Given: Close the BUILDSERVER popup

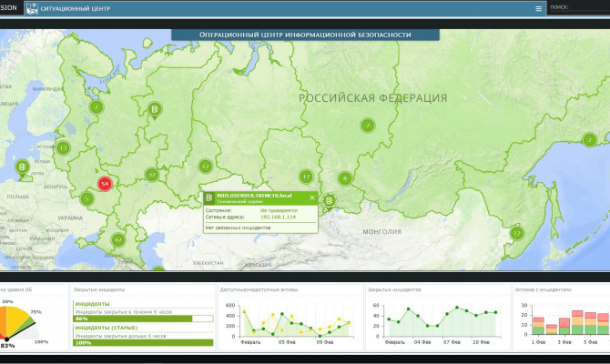Looking at the screenshot, I should (x=311, y=197).
